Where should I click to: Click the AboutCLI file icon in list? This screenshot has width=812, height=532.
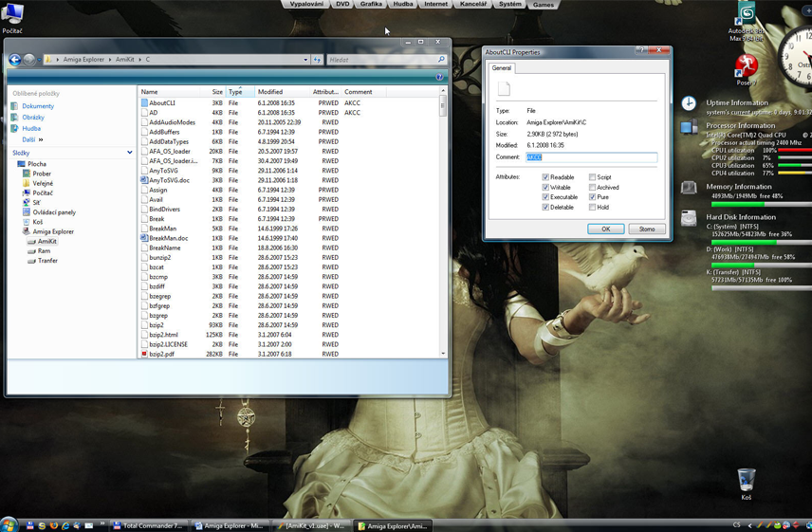144,103
